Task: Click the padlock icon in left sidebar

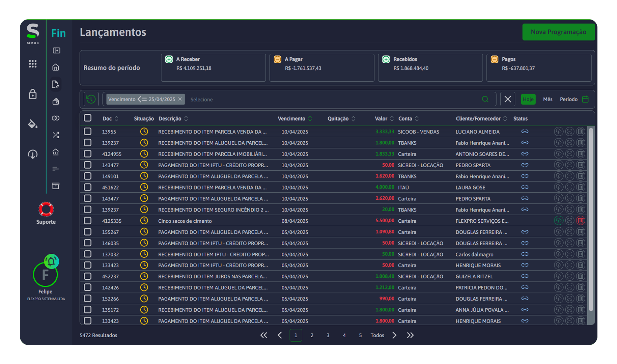Action: (x=33, y=94)
